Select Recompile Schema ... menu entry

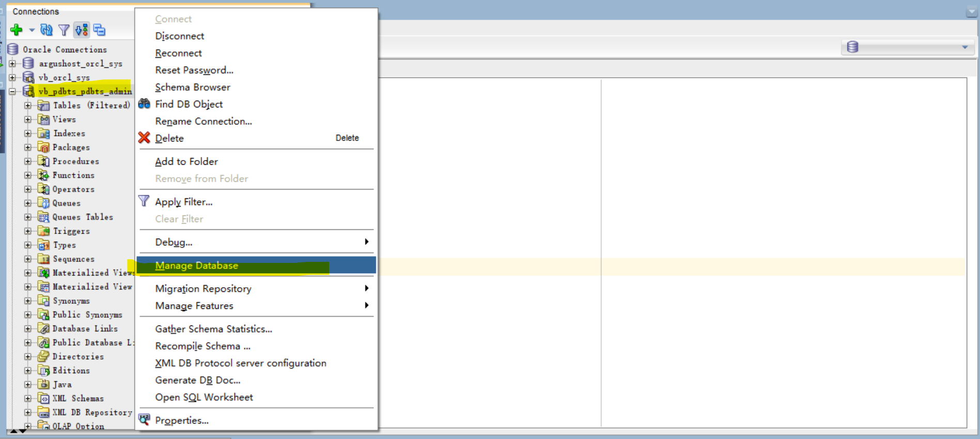[x=256, y=346]
